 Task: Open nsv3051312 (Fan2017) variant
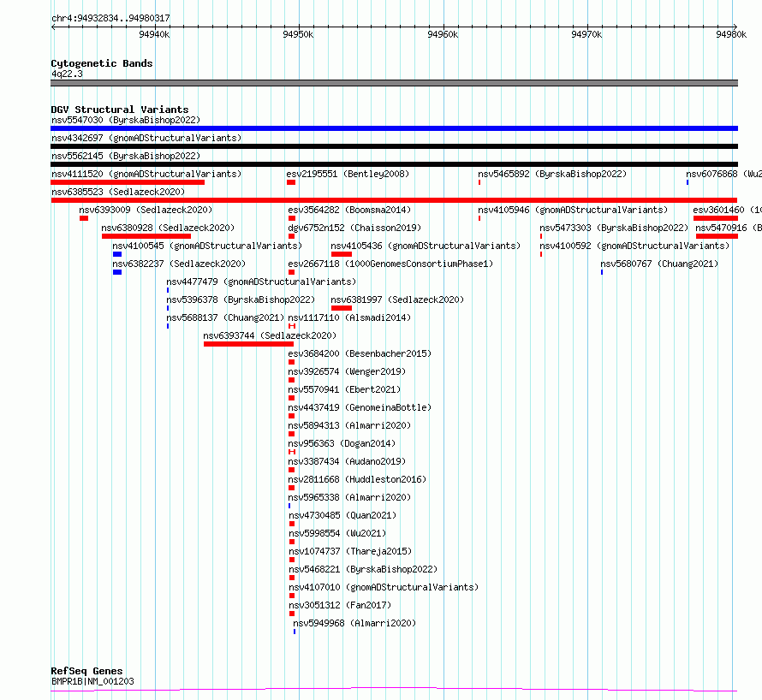click(340, 605)
